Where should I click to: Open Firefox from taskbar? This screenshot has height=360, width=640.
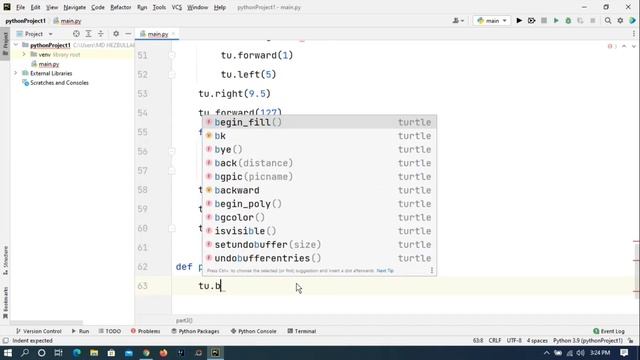tap(163, 353)
